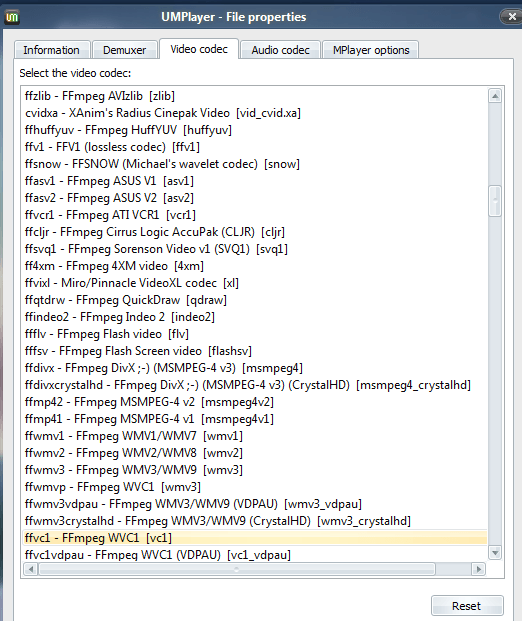Select ffwmv3 - FFmpeg WMV3/WMV9 [wmv3]
Image resolution: width=522 pixels, height=621 pixels.
tap(134, 471)
